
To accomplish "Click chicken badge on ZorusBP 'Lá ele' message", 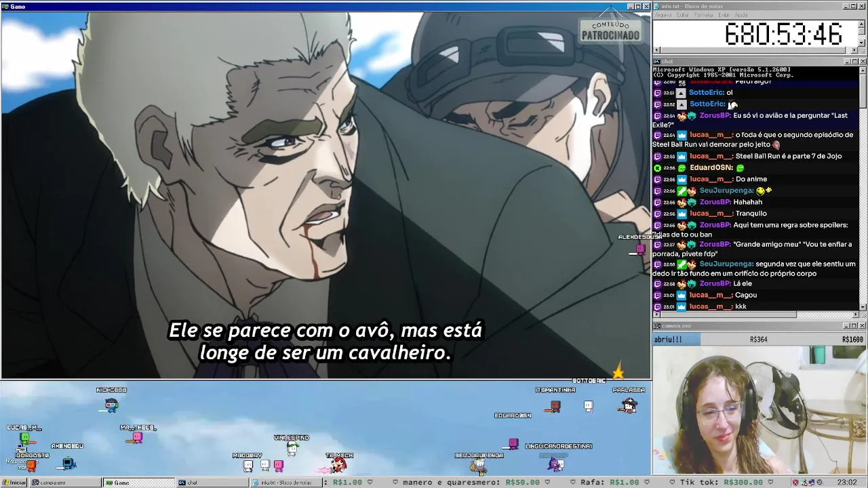I will pyautogui.click(x=682, y=283).
